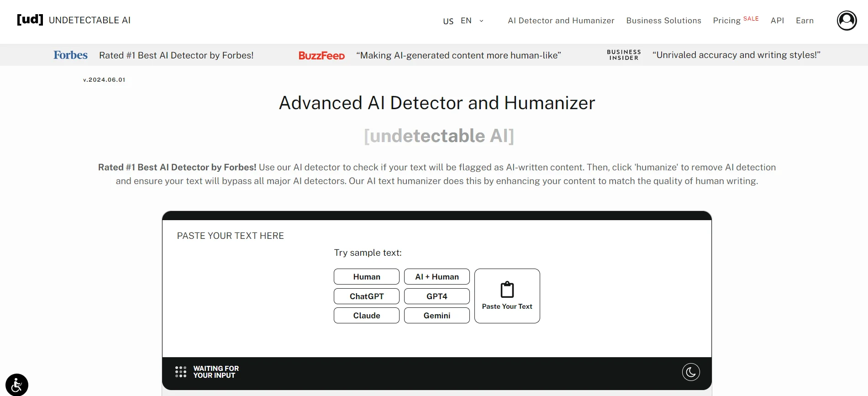Load the ChatGPT sample text
868x396 pixels.
point(367,296)
